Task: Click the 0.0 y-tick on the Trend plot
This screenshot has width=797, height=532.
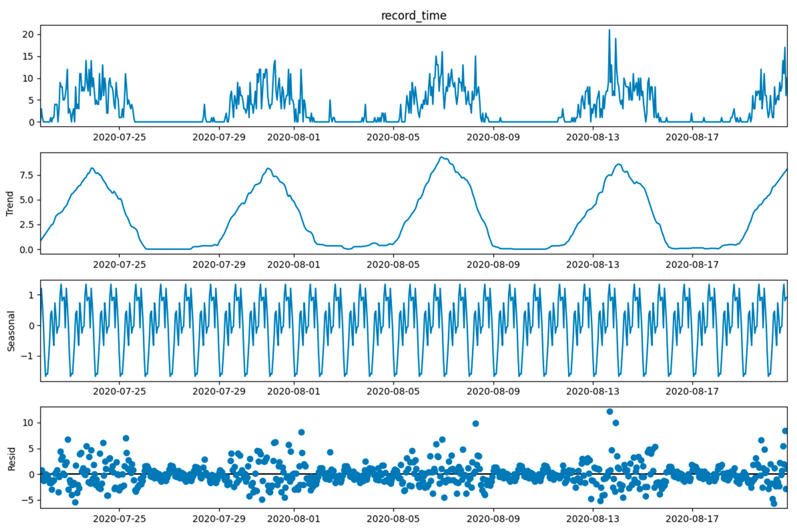Action: (x=26, y=250)
